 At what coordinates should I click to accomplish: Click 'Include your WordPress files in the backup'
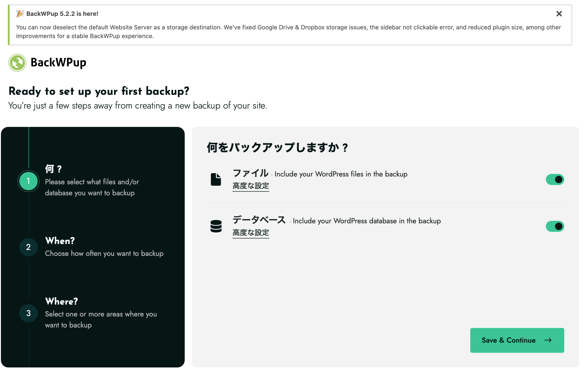coord(341,174)
